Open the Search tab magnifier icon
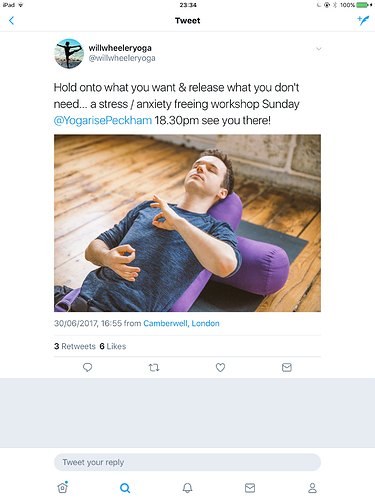The image size is (375, 500). 125,488
